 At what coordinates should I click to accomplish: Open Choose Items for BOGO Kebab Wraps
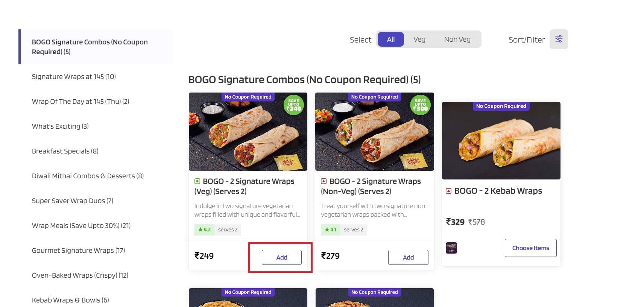[530, 248]
